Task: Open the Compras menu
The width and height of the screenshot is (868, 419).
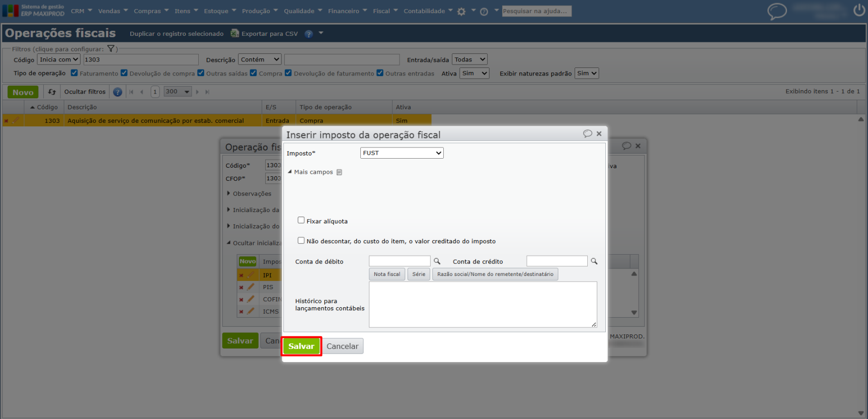Action: [x=151, y=11]
